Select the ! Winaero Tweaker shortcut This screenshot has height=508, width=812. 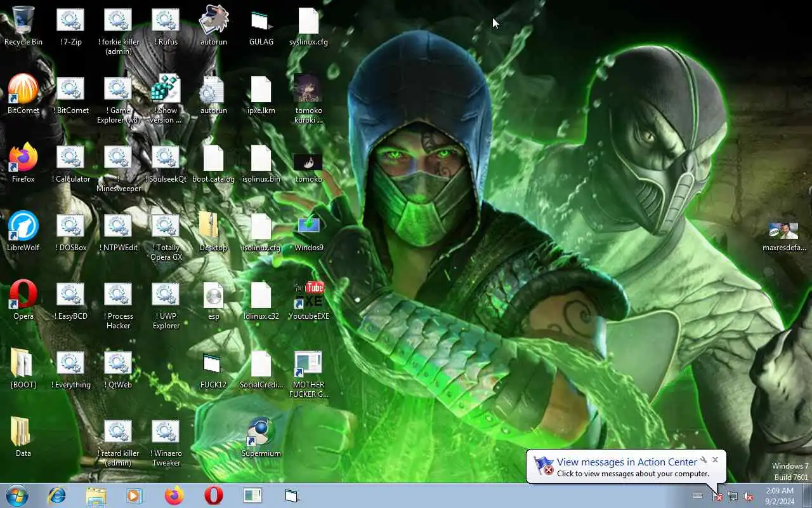(166, 442)
